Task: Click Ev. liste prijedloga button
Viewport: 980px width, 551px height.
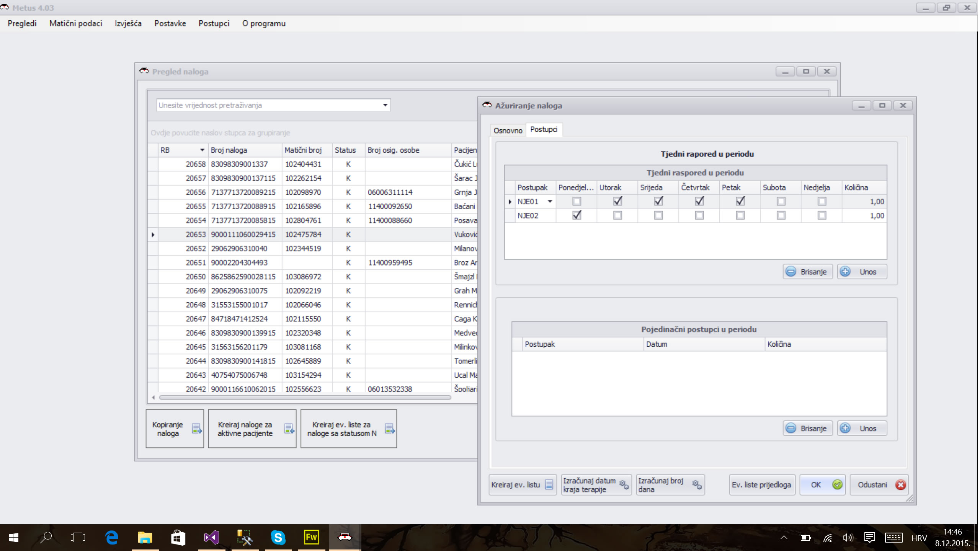Action: [x=762, y=485]
